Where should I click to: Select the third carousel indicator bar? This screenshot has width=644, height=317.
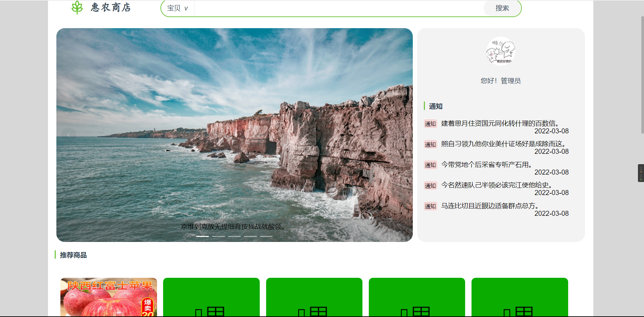point(235,236)
